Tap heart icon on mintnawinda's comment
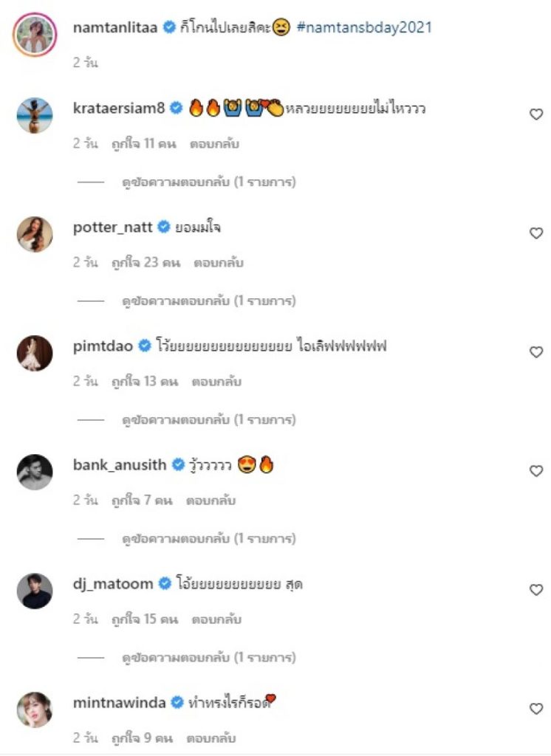Viewport: 551px width, 756px height. pos(536,709)
